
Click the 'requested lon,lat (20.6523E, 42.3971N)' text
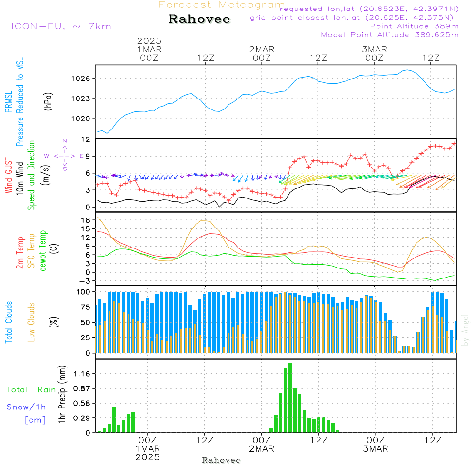369,9
